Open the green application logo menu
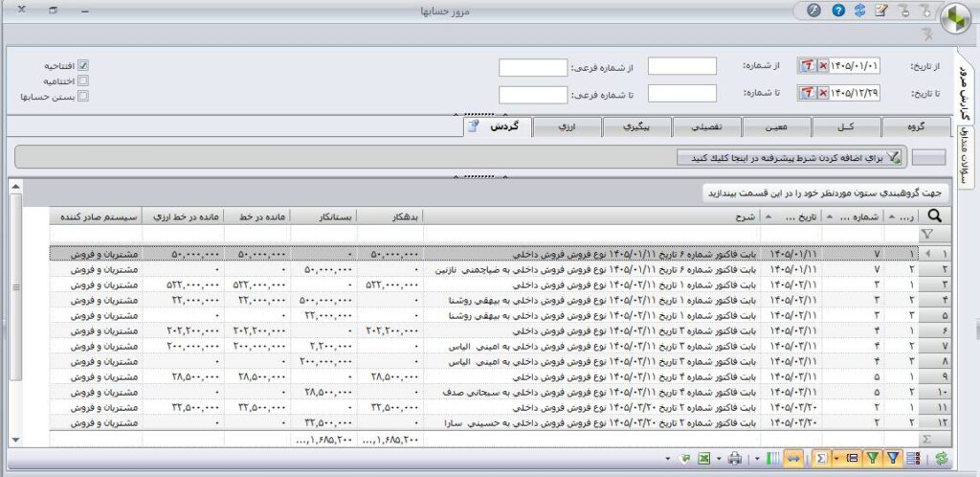Image resolution: width=980 pixels, height=477 pixels. click(956, 19)
